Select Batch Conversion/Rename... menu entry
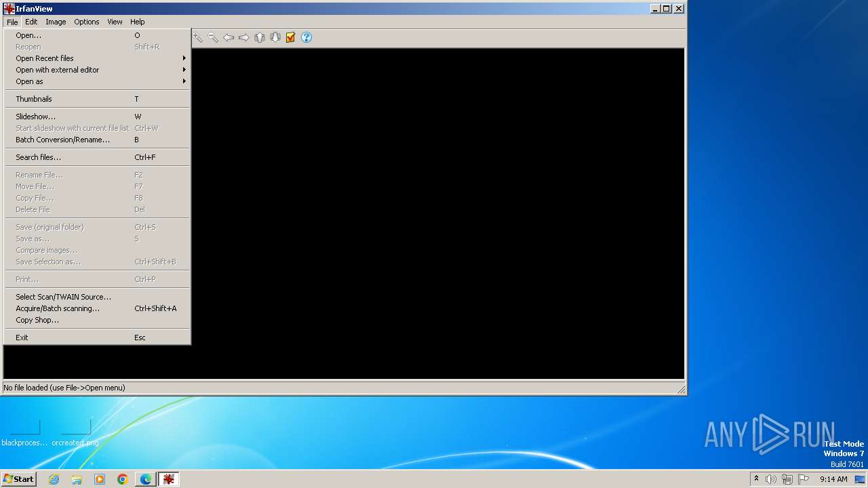The height and width of the screenshot is (488, 868). coord(97,140)
